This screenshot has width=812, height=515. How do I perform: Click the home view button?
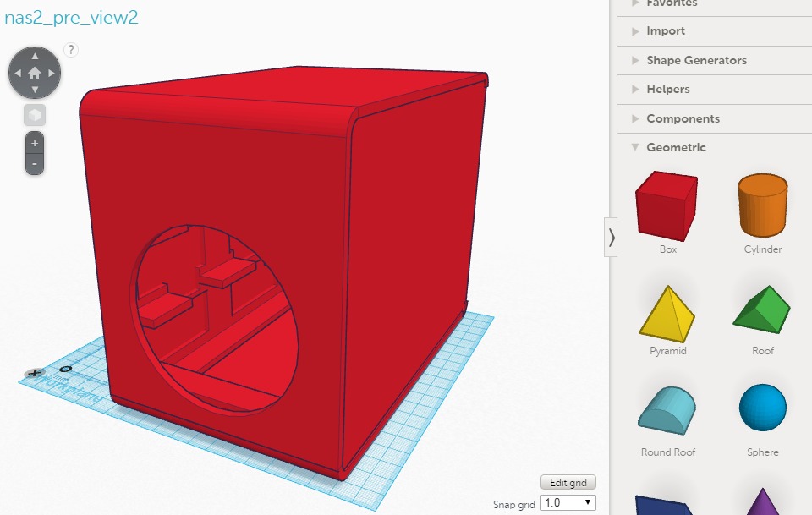tap(35, 74)
